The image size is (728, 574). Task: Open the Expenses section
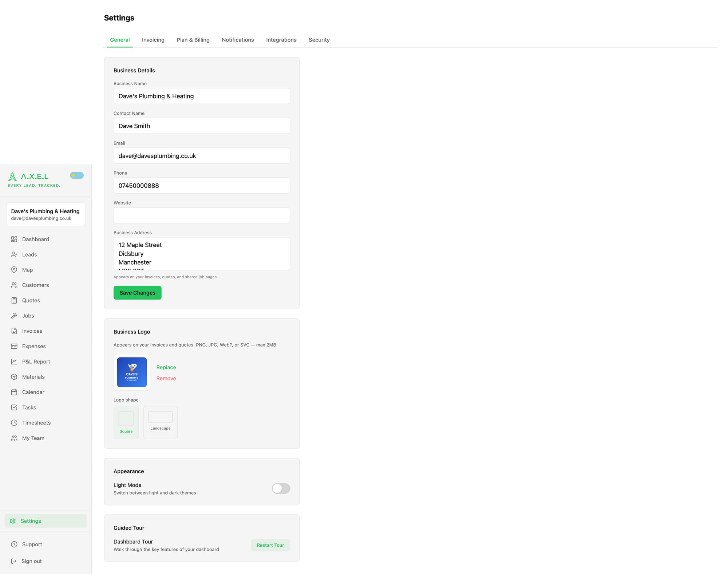tap(33, 346)
